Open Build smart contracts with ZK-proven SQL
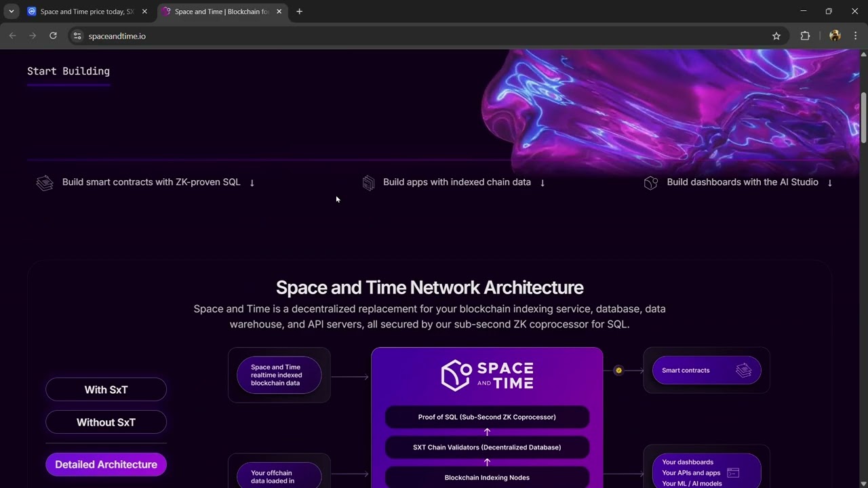 (151, 182)
